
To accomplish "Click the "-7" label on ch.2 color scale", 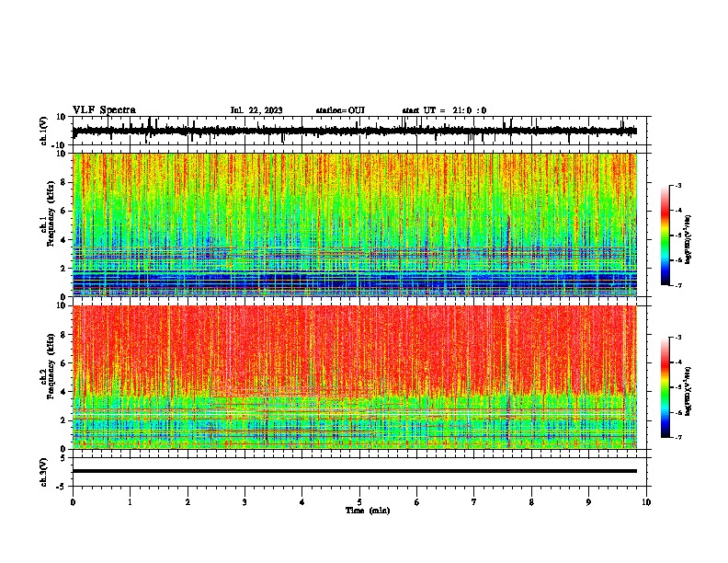I will [677, 437].
